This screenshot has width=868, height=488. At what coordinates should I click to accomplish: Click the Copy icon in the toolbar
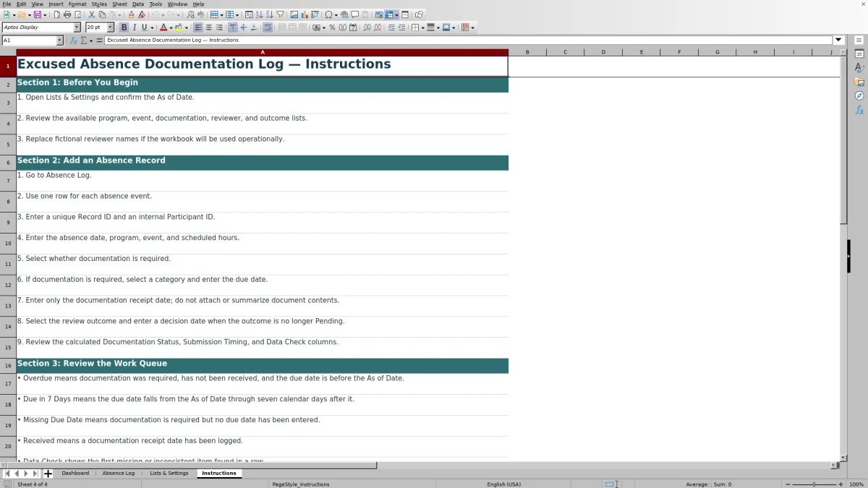pyautogui.click(x=102, y=14)
